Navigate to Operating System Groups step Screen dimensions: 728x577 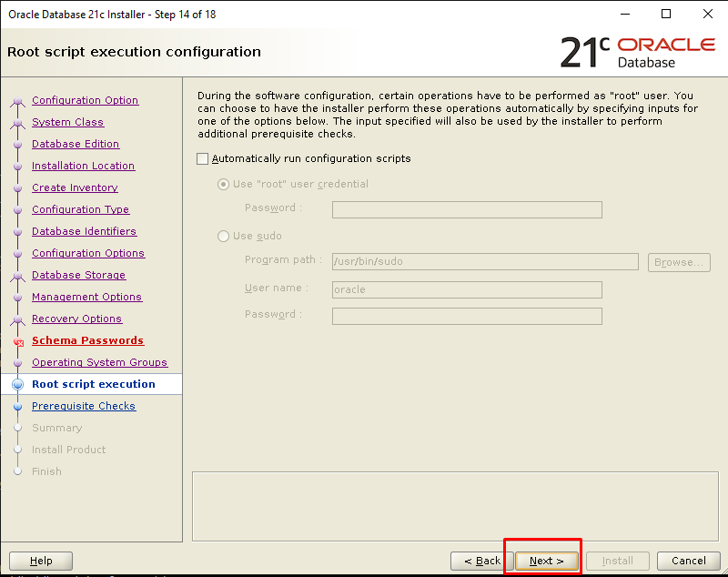tap(99, 362)
